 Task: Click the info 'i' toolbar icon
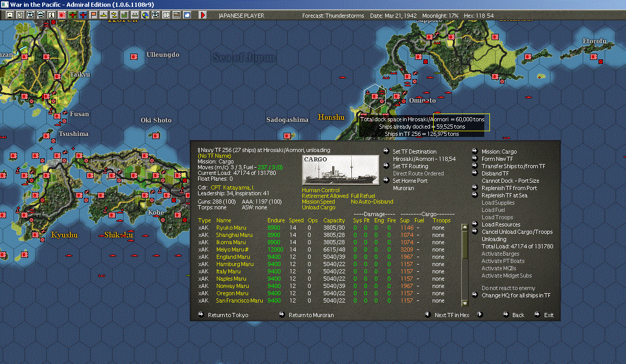tap(52, 15)
